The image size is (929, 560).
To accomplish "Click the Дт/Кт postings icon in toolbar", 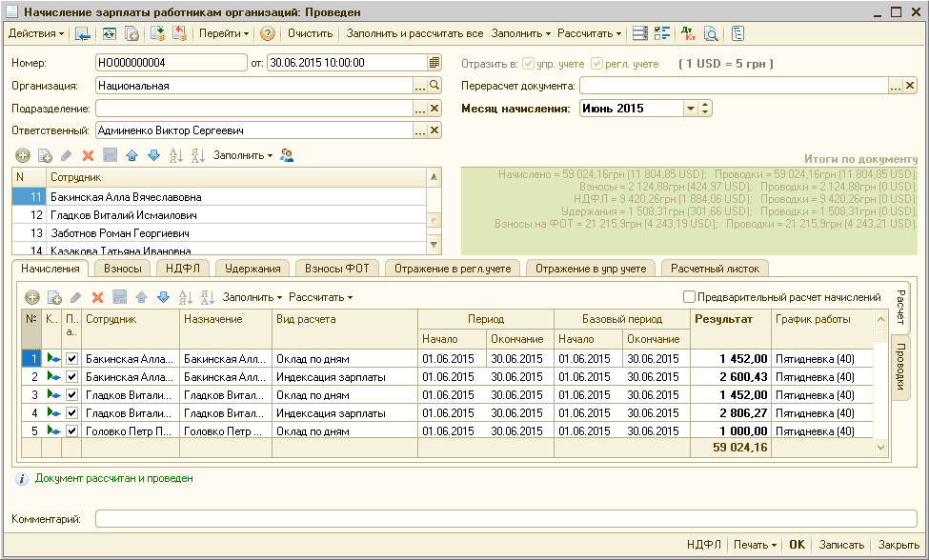I will click(689, 33).
